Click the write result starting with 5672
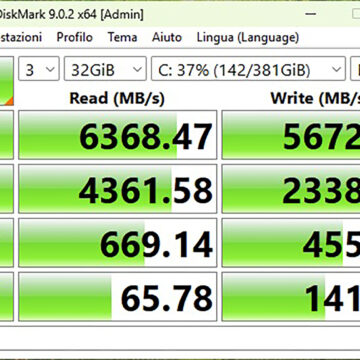Screen dimensions: 360x360 coord(291,135)
